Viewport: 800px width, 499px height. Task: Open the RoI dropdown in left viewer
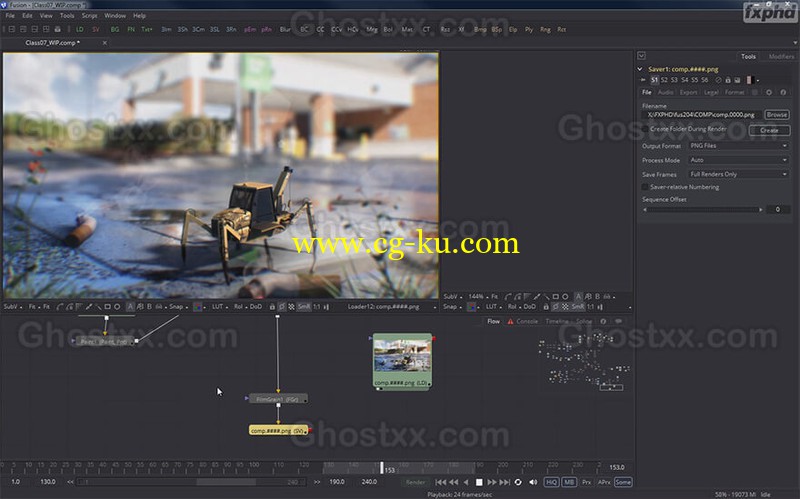point(239,307)
